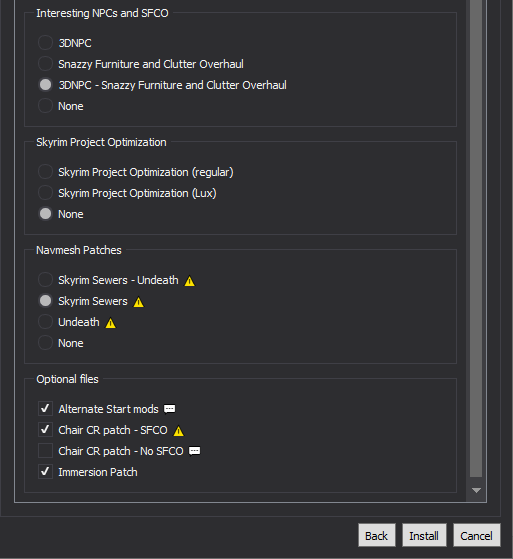Choose Snazzy Furniture and Clutter Overhaul only
Screen dimensions: 513x559
click(45, 64)
